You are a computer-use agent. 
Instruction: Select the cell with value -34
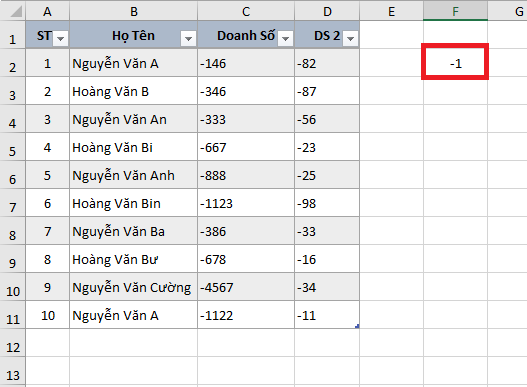327,287
